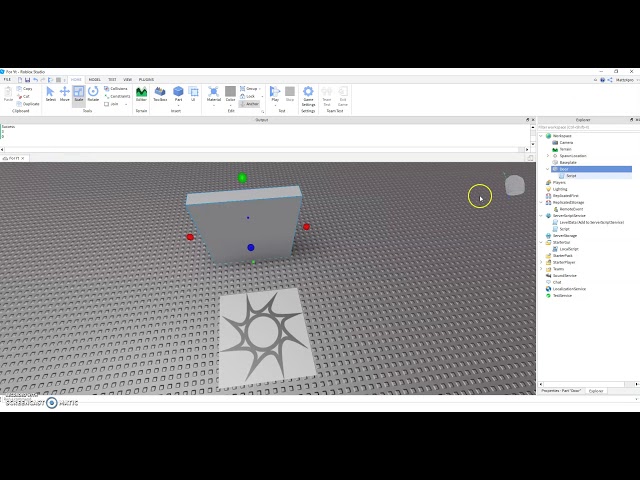
Task: Activate the Move tool
Action: tap(64, 94)
